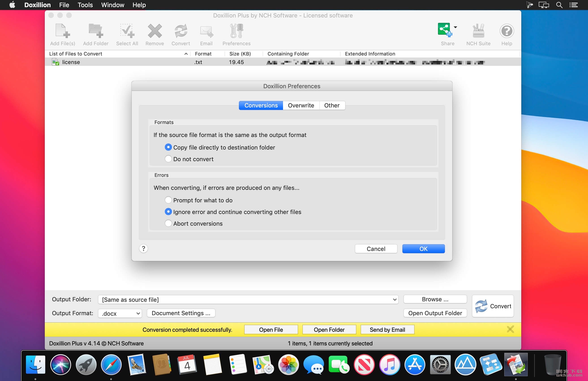Open the Trash in the dock
Image resolution: width=588 pixels, height=381 pixels.
(552, 365)
